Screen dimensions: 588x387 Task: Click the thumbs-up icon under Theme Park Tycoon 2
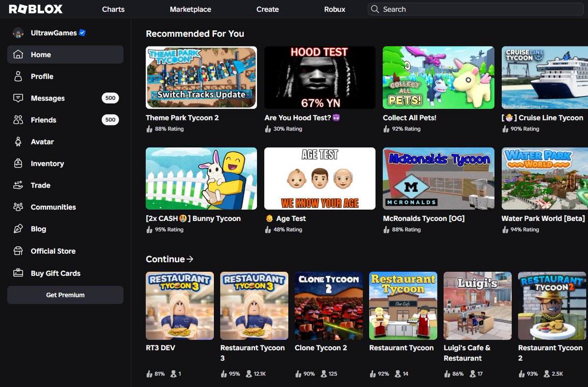pos(149,129)
